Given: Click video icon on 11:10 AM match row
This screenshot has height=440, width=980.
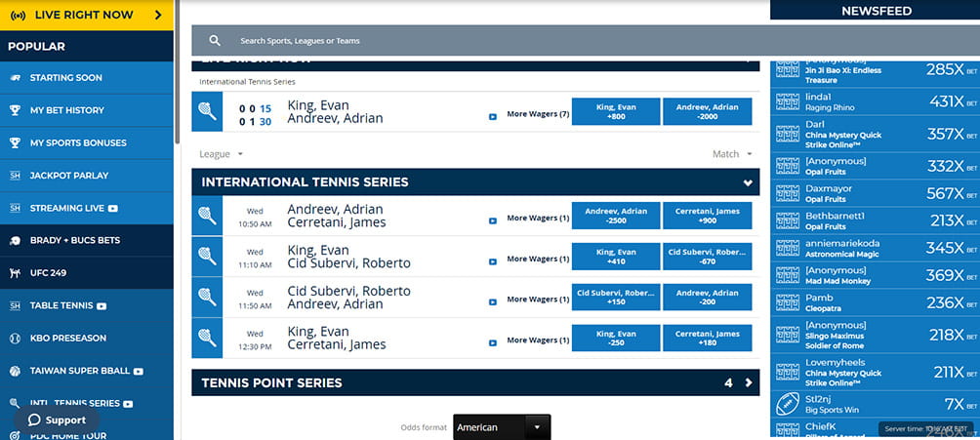Looking at the screenshot, I should (493, 261).
